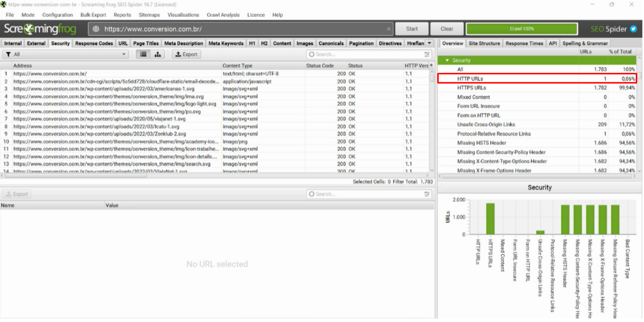Open search filter options in lower panel
The height and width of the screenshot is (322, 644).
tap(427, 194)
